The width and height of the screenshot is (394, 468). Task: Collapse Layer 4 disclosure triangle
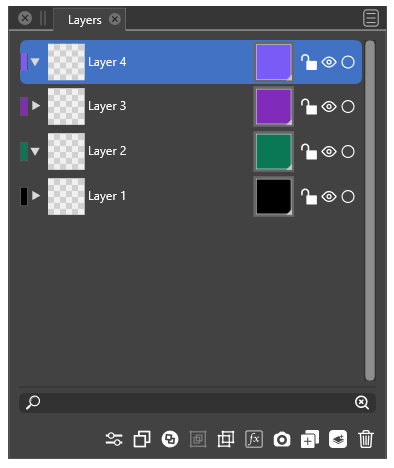point(35,62)
